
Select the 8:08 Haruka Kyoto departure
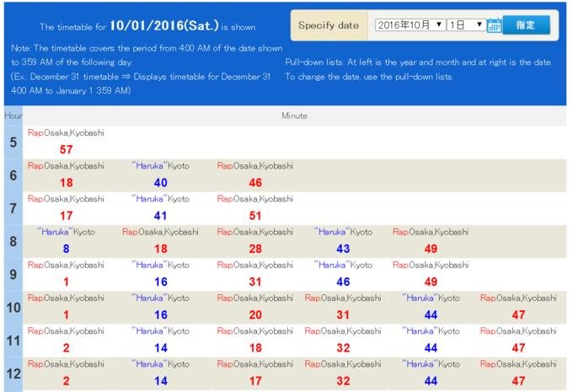[x=66, y=249]
